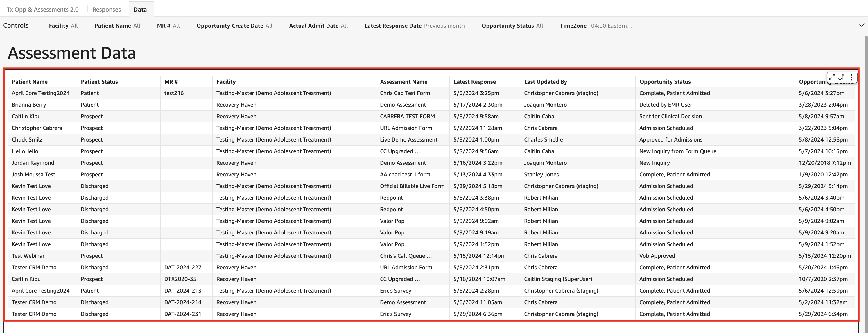Select the Data tab
This screenshot has width=868, height=333.
(140, 9)
